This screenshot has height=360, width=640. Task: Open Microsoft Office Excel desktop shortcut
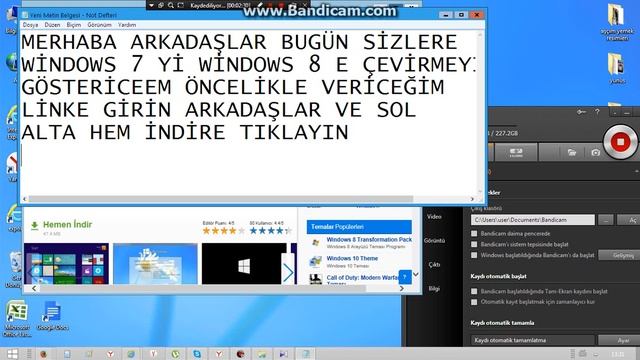coord(17,319)
